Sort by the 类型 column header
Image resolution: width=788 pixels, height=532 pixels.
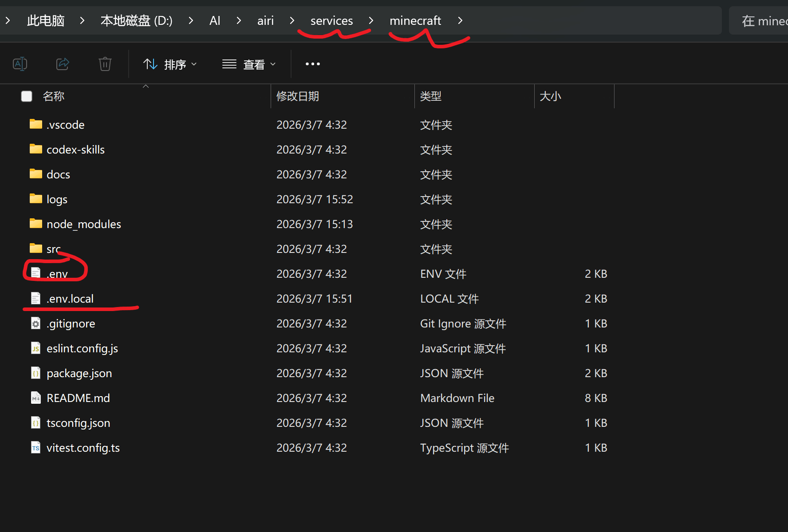431,96
